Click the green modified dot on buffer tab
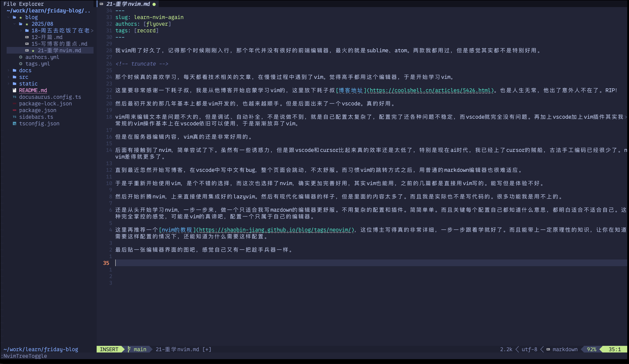Viewport: 629px width, 364px height. [154, 4]
